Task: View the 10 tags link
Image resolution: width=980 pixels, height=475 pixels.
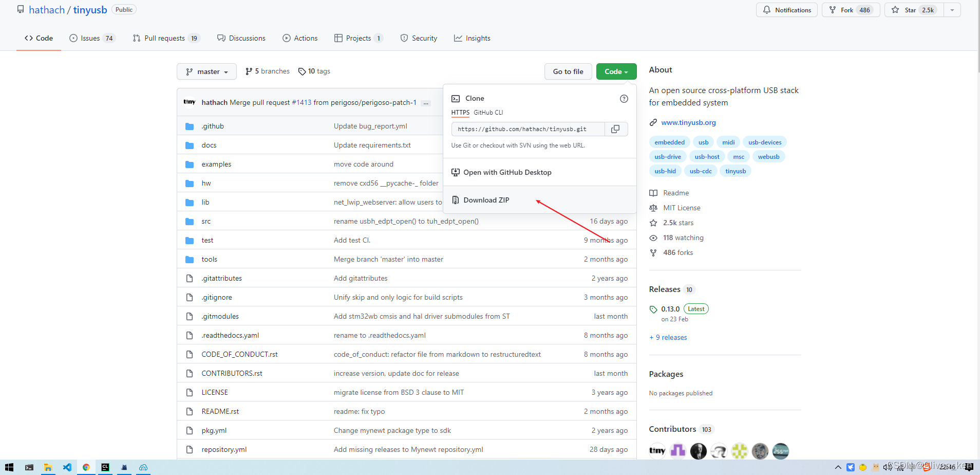Action: pyautogui.click(x=314, y=71)
